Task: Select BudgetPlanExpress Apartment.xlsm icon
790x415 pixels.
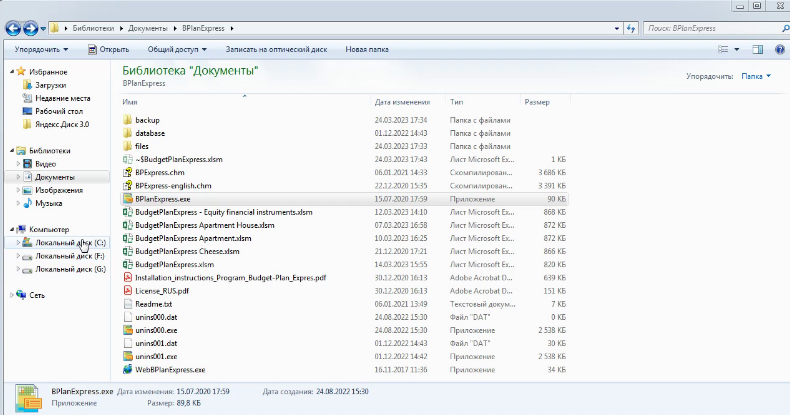Action: click(x=127, y=238)
